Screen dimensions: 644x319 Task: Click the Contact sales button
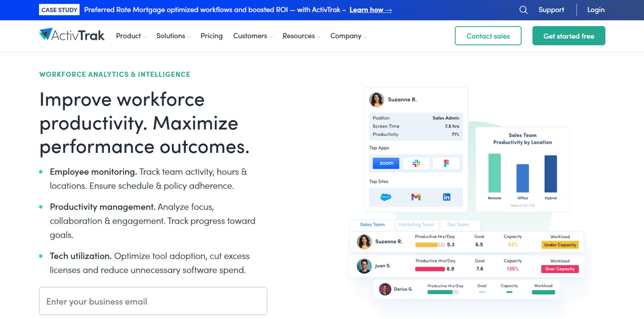click(488, 36)
